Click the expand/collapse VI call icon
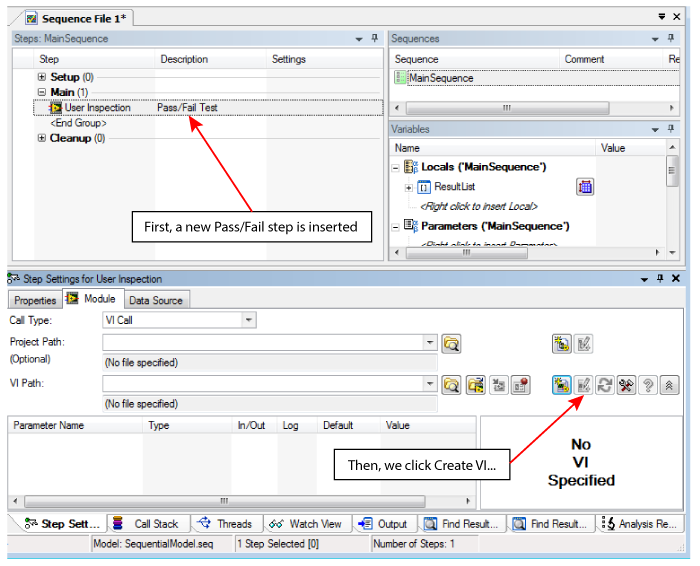700x566 pixels. (499, 385)
